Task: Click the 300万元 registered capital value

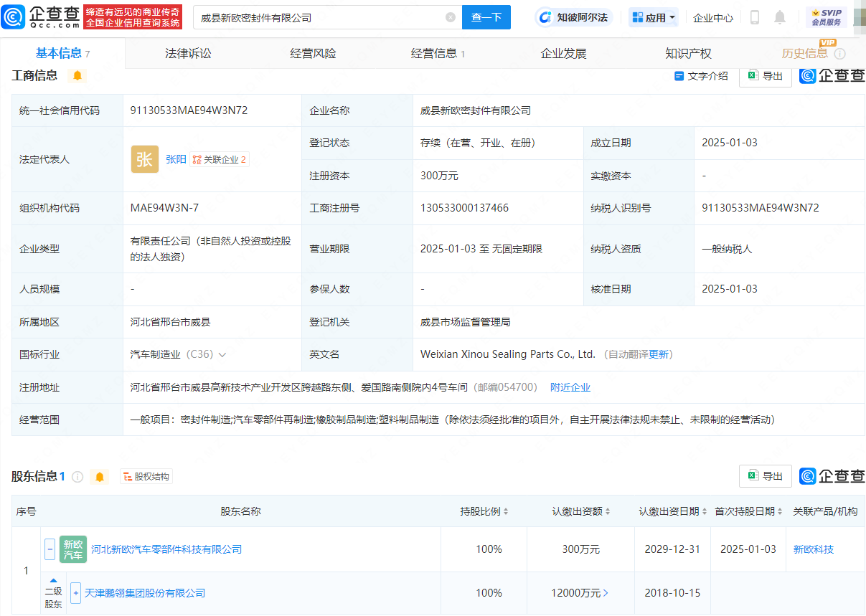Action: (439, 176)
